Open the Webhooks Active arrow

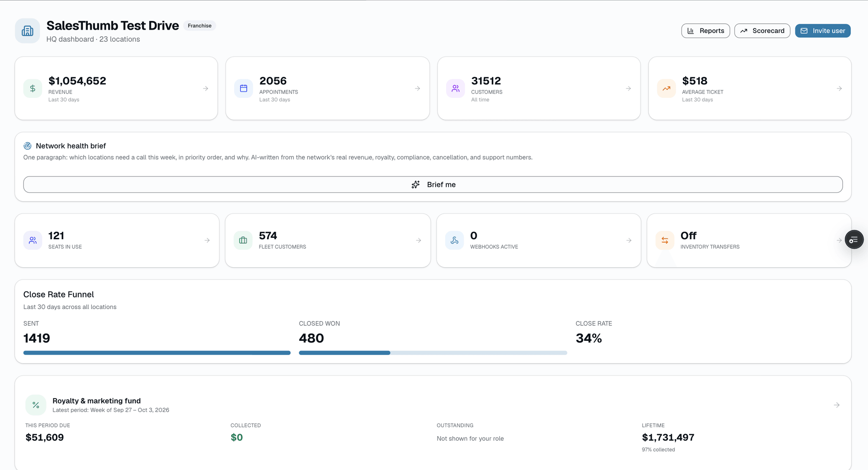tap(629, 240)
